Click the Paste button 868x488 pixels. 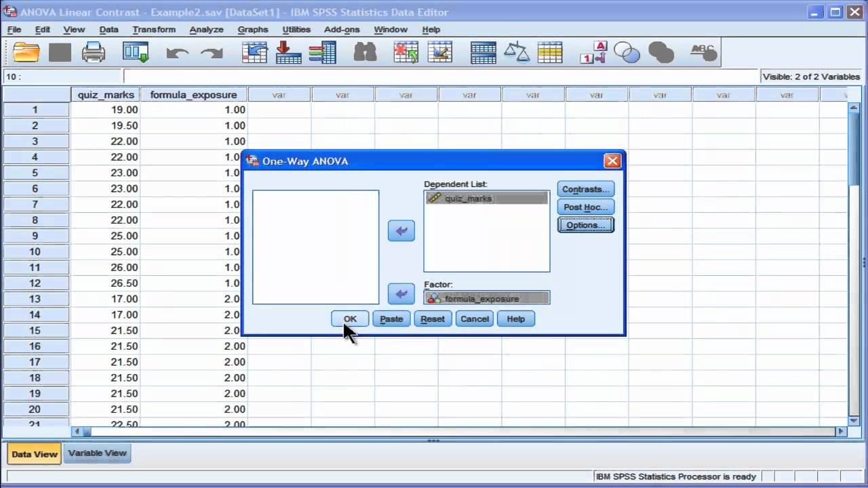coord(391,319)
